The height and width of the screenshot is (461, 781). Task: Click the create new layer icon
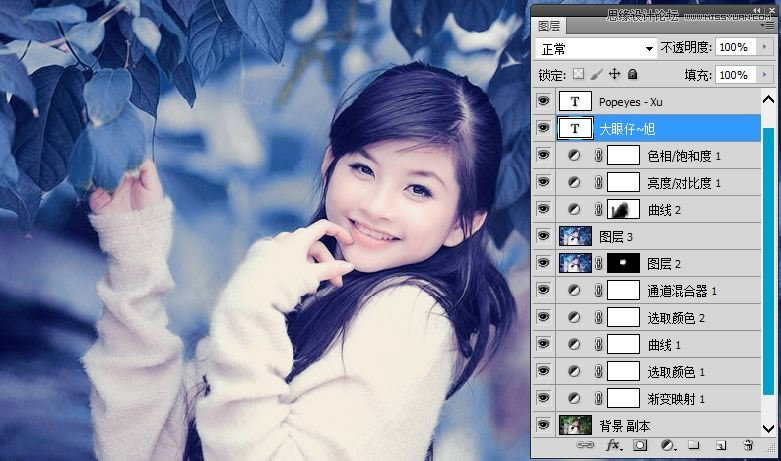(x=719, y=445)
